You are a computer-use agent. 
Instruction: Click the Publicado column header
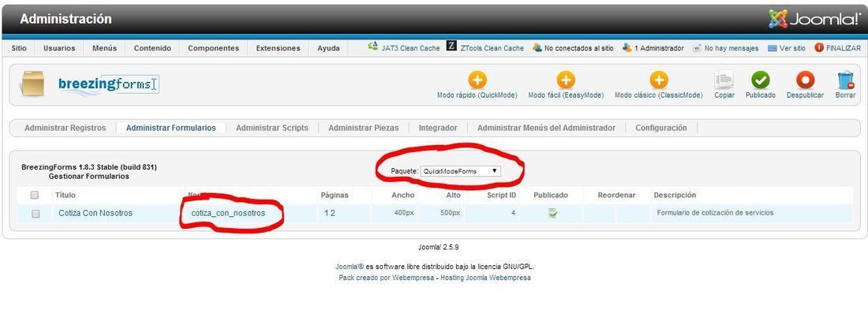tap(551, 196)
